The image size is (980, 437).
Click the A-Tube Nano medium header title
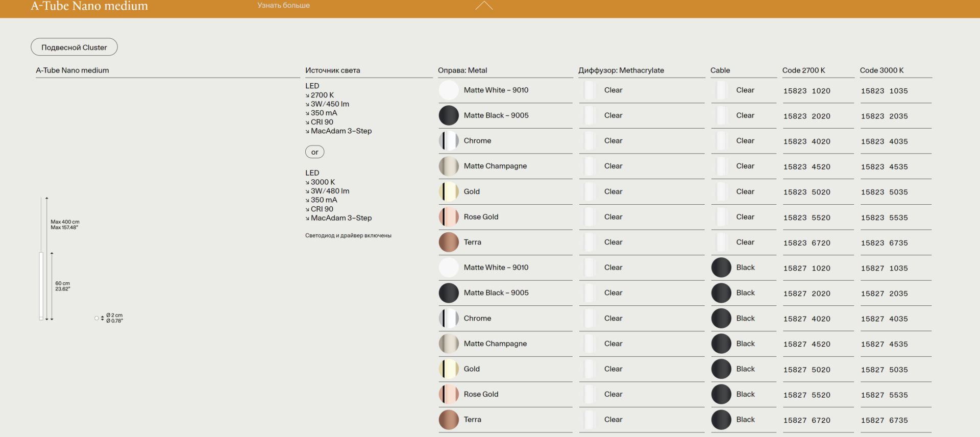[89, 6]
